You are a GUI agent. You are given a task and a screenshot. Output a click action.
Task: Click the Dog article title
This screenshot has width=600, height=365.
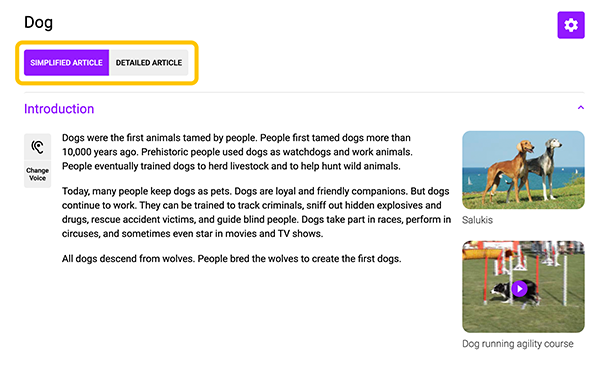tap(38, 22)
